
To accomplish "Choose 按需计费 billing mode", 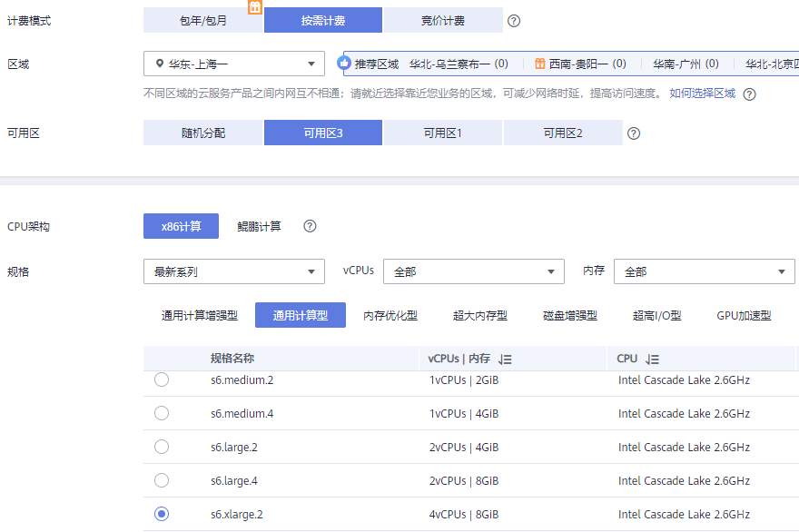I will [x=323, y=20].
